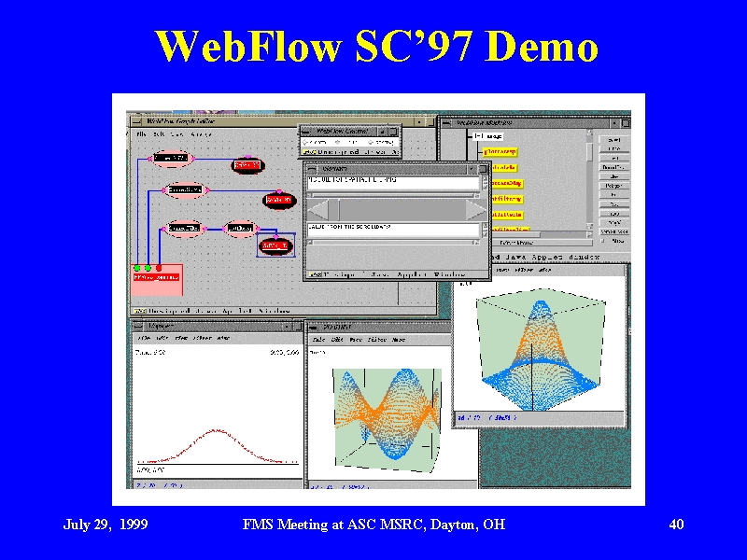Focus the lower text field in the scrollbar dialog
This screenshot has height=560, width=747.
click(393, 230)
